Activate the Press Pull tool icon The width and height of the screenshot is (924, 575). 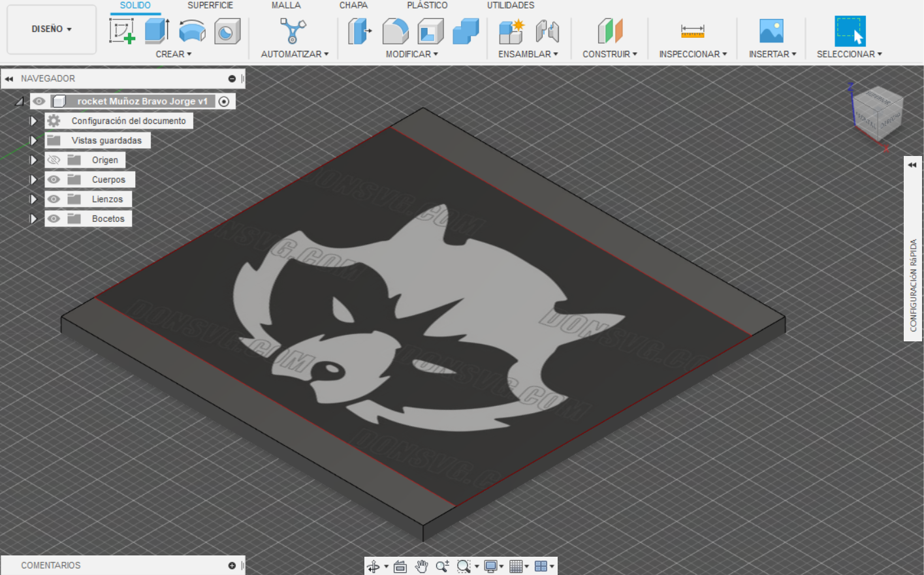point(360,31)
